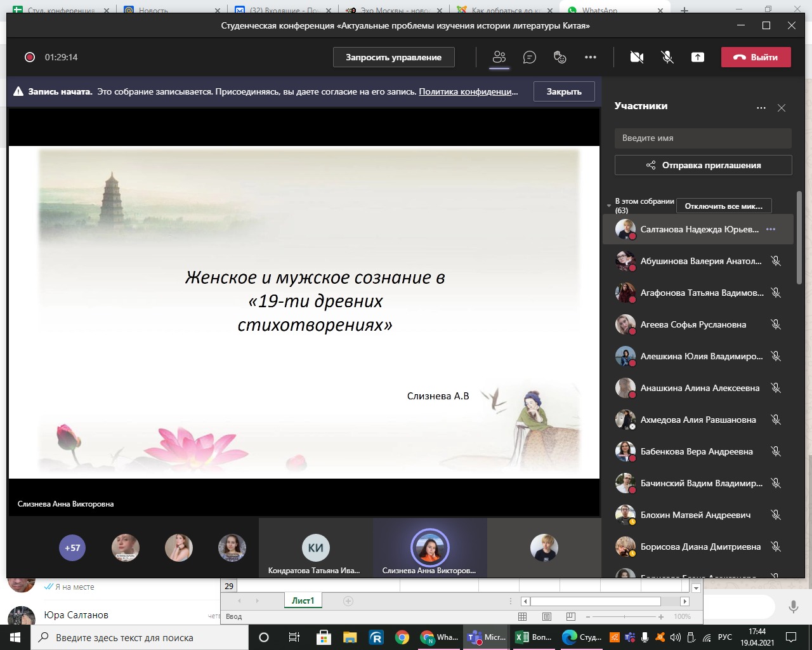This screenshot has height=650, width=812.
Task: Open the meeting chat panel
Action: (529, 57)
